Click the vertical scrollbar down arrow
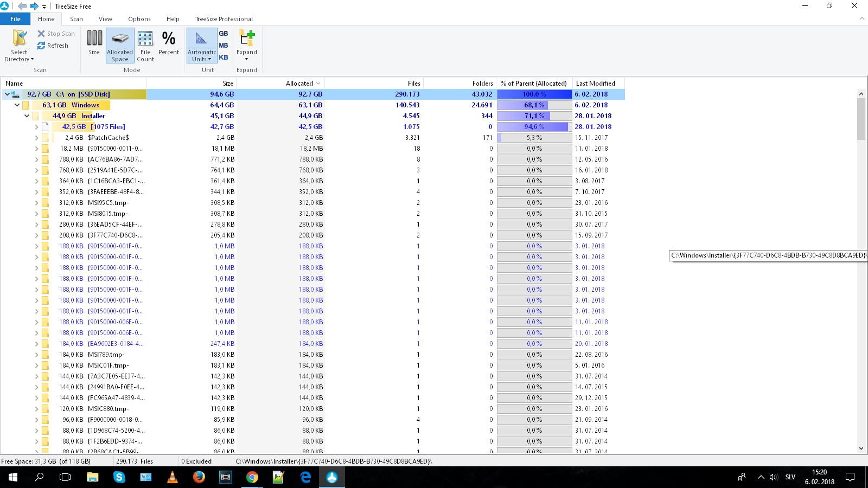This screenshot has height=488, width=868. pos(861,448)
